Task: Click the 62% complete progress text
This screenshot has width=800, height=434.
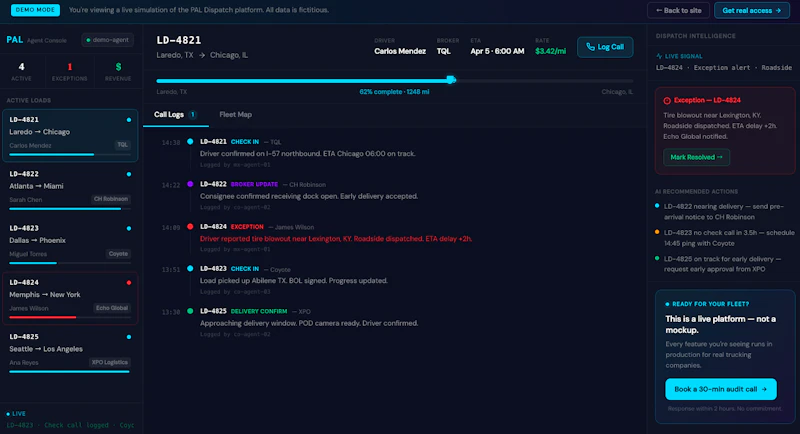Action: point(394,92)
